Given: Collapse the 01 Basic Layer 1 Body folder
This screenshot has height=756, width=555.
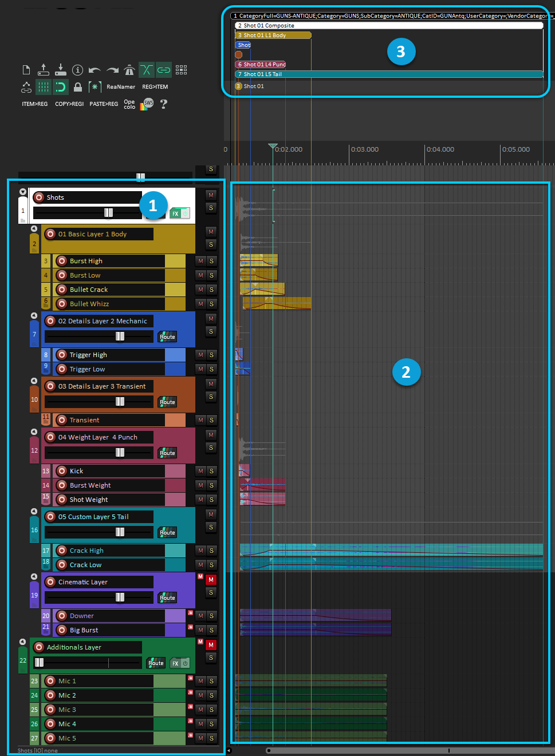Looking at the screenshot, I should pos(34,229).
